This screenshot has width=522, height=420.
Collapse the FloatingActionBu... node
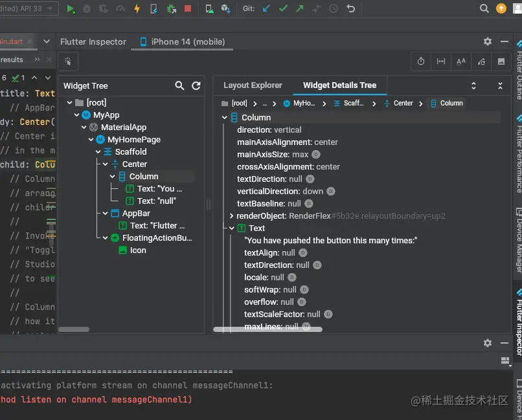[x=105, y=238]
